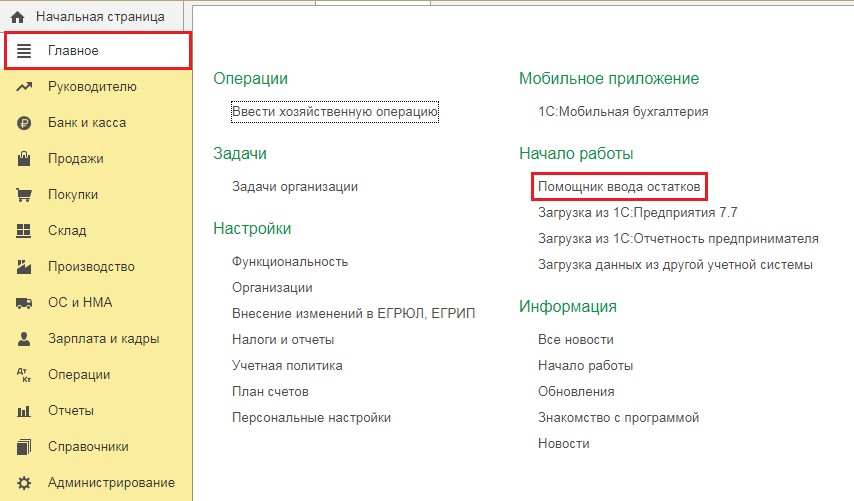Open Учетная политика
The width and height of the screenshot is (854, 501).
[x=287, y=365]
